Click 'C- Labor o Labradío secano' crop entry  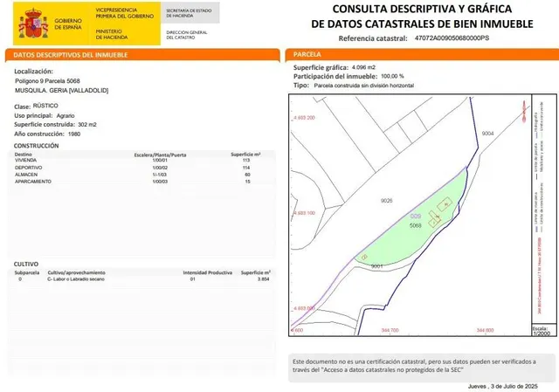(76, 279)
